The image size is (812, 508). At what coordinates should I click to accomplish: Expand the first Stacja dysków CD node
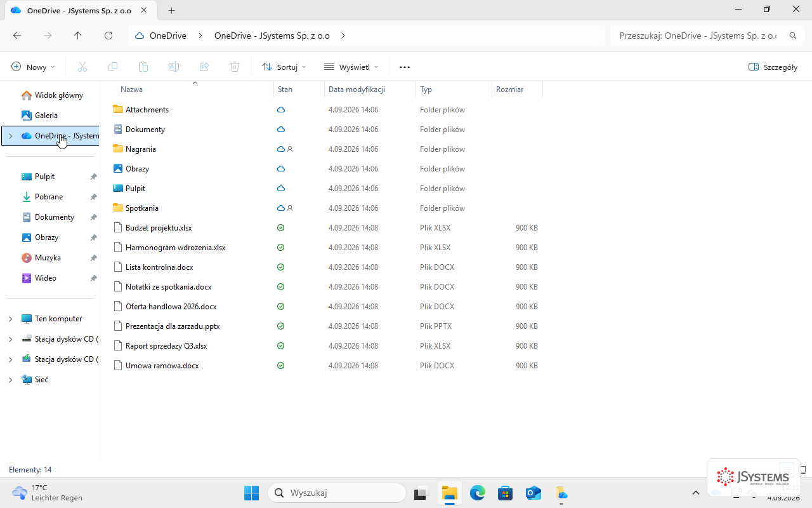coord(10,339)
